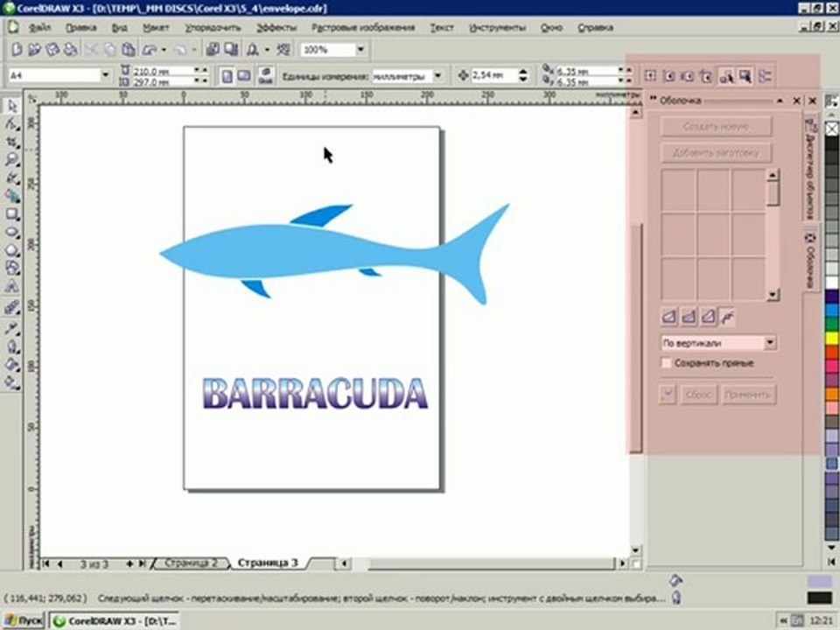Click the Export icon in the toolbar
Viewport: 840px width, 630px height.
coord(231,49)
